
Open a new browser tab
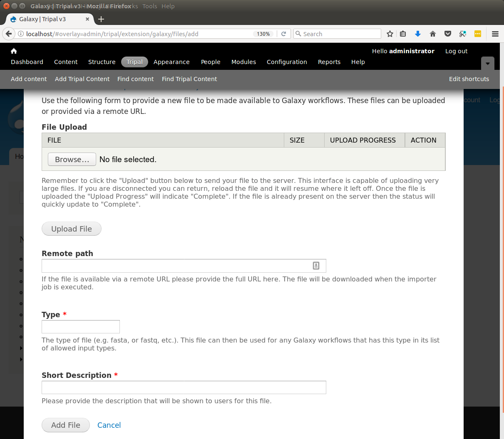[101, 19]
